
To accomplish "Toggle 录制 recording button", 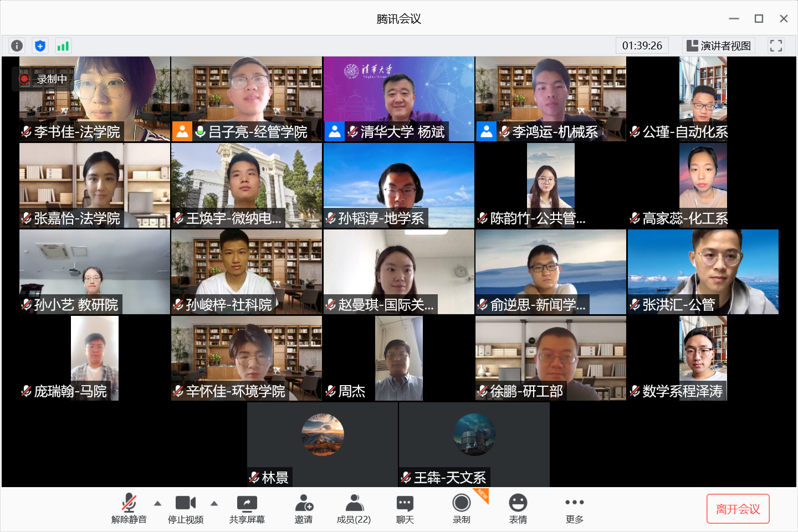I will pyautogui.click(x=462, y=509).
